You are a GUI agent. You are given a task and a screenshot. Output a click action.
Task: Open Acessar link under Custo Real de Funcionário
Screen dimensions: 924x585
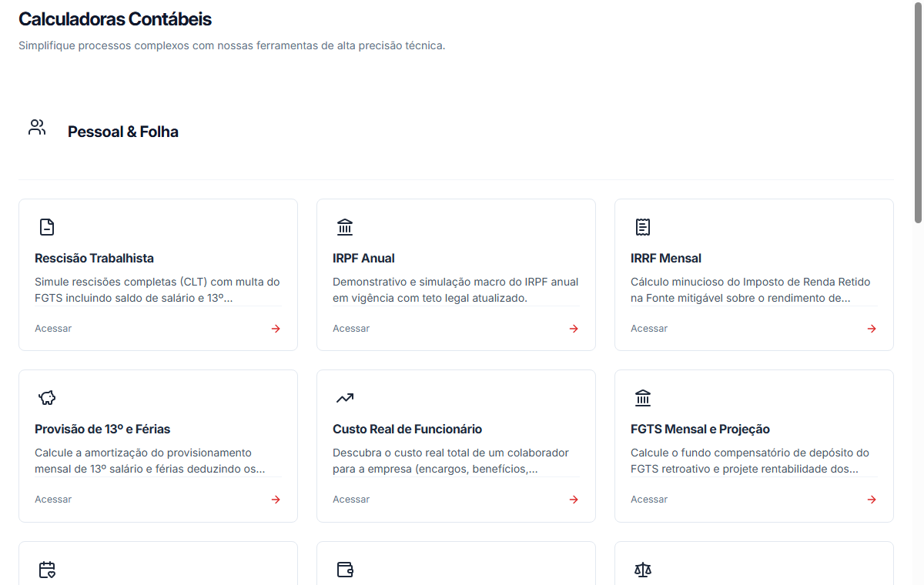(351, 500)
